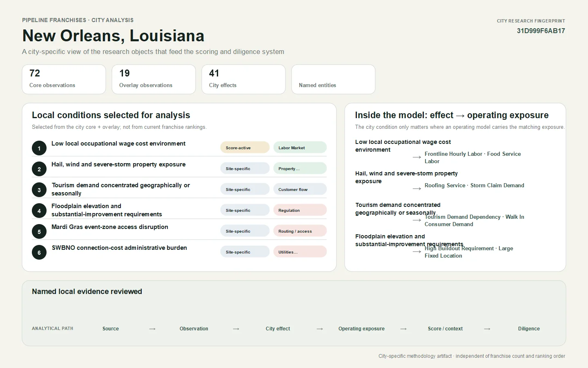Image resolution: width=588 pixels, height=368 pixels.
Task: Select the Labor Market tag
Action: (300, 148)
